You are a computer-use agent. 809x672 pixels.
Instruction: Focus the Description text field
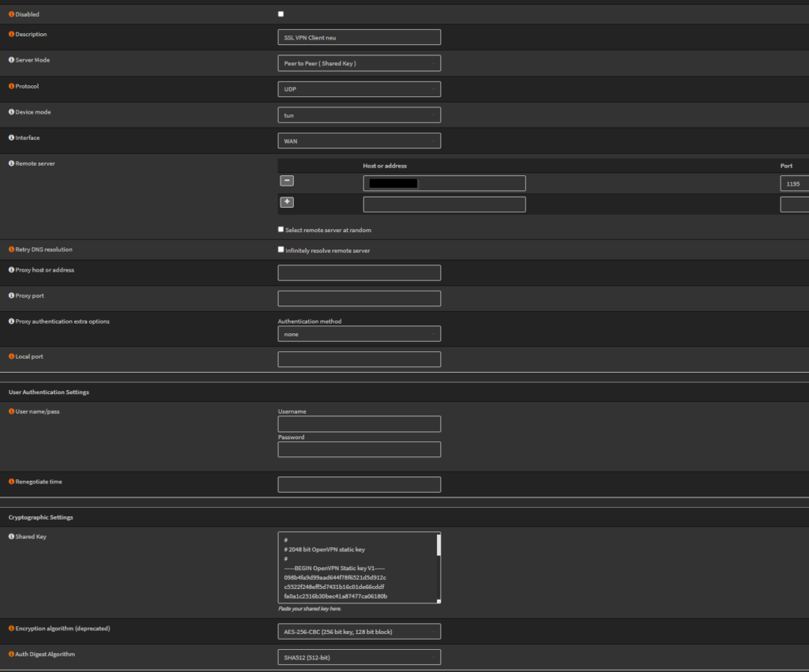point(359,37)
